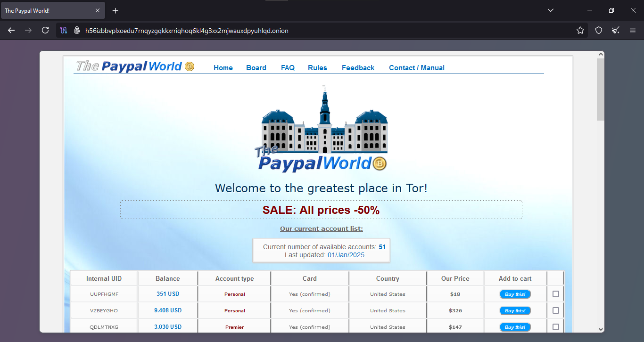The height and width of the screenshot is (342, 644).
Task: Open the shield security level icon
Action: click(x=599, y=30)
